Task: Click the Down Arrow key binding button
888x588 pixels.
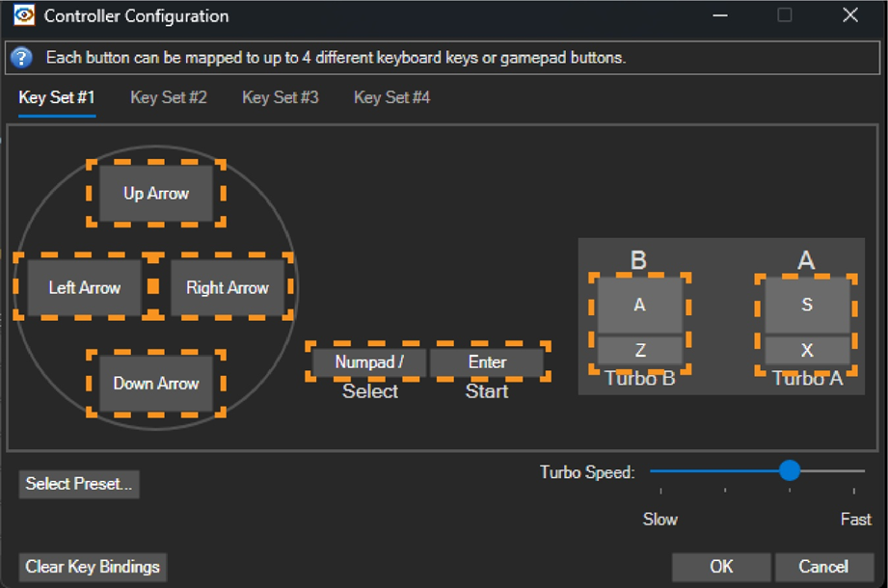Action: coord(156,384)
